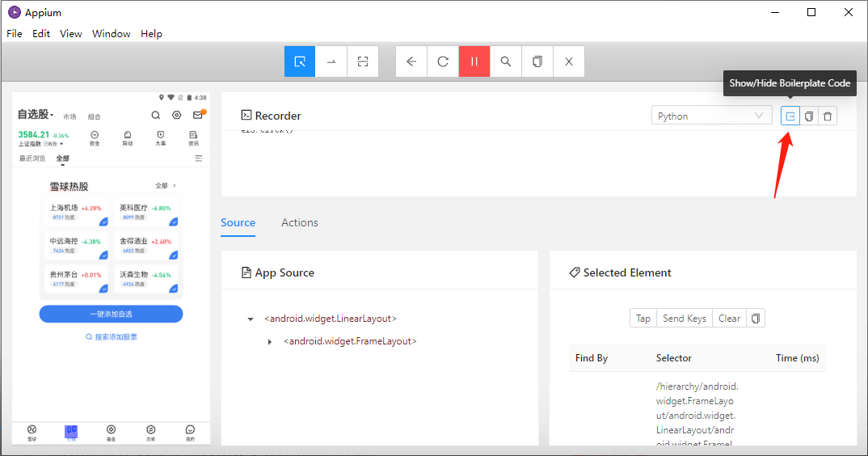The width and height of the screenshot is (868, 456).
Task: Tap the 资讯 icon in the phone screen
Action: [x=193, y=138]
